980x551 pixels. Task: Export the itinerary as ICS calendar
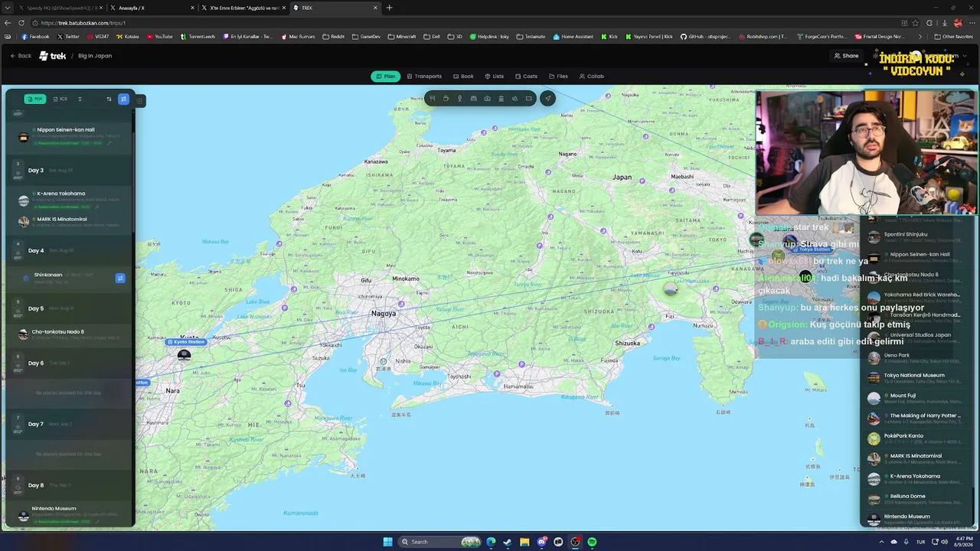(x=60, y=99)
